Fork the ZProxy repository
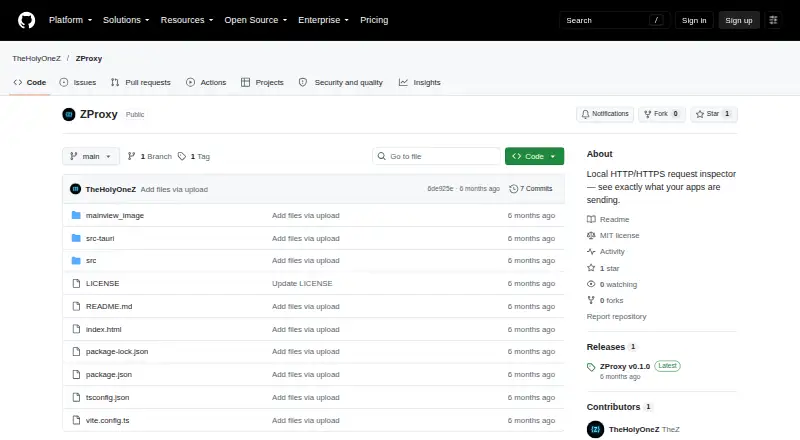This screenshot has height=440, width=800. tap(662, 114)
